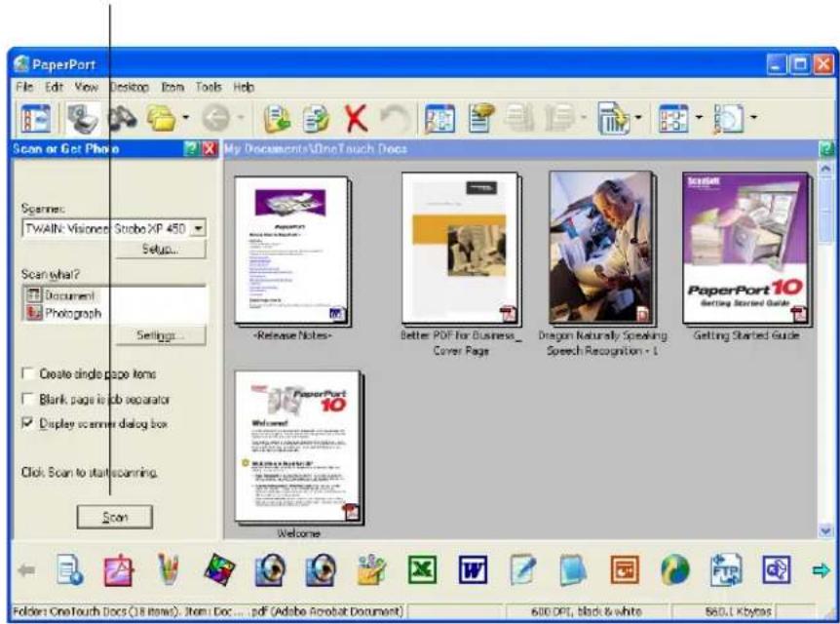840x624 pixels.
Task: Click the desktop scrollbar up arrow
Action: pyautogui.click(x=825, y=169)
